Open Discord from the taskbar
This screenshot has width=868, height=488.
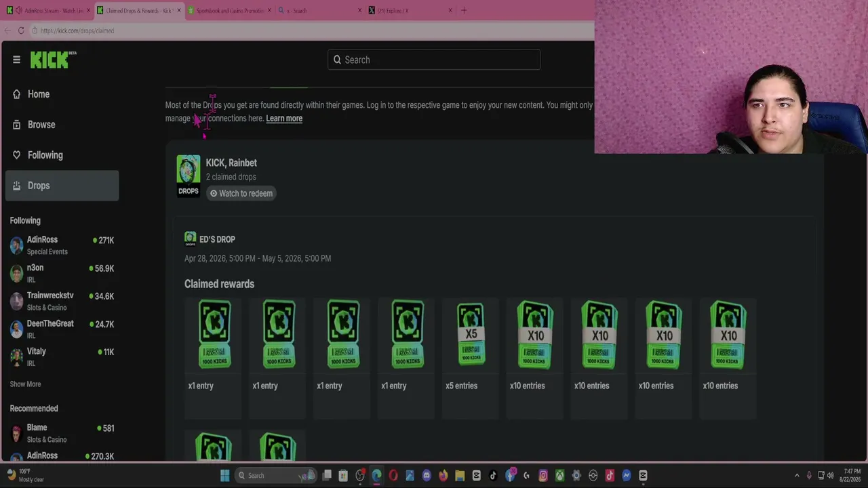427,475
